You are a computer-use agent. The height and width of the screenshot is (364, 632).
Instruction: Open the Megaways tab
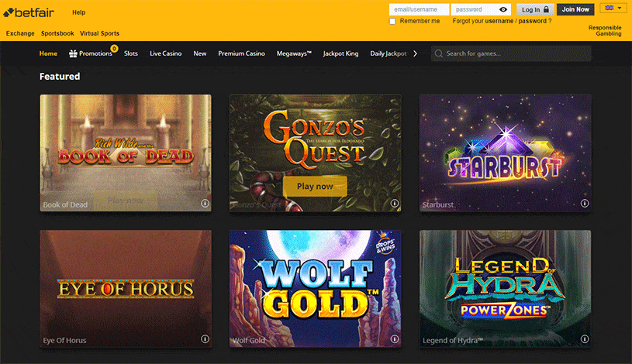294,53
